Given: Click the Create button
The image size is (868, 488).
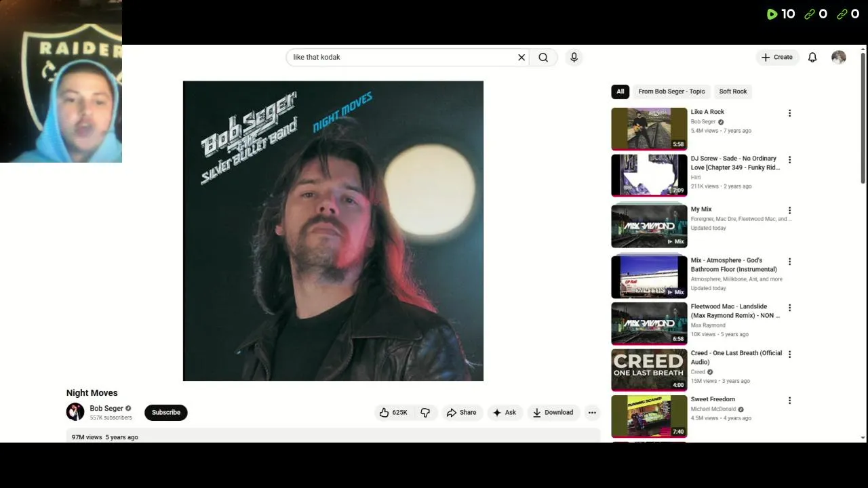Looking at the screenshot, I should point(777,58).
